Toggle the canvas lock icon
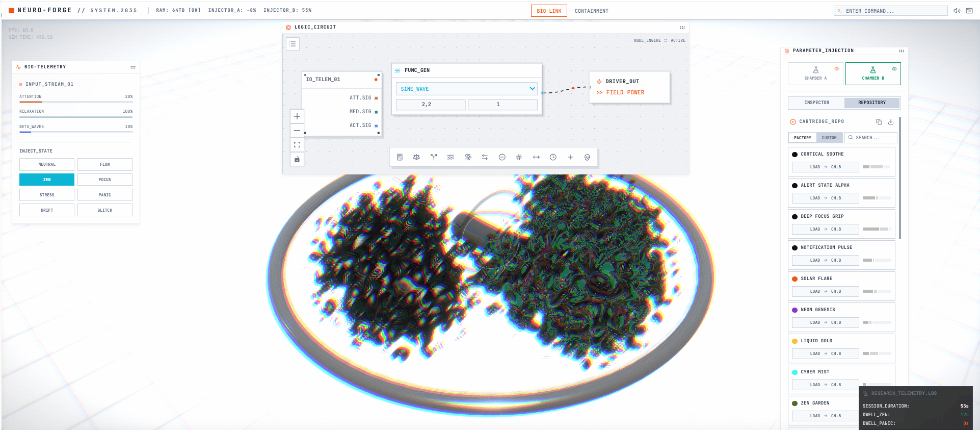Image resolution: width=980 pixels, height=430 pixels. (297, 159)
